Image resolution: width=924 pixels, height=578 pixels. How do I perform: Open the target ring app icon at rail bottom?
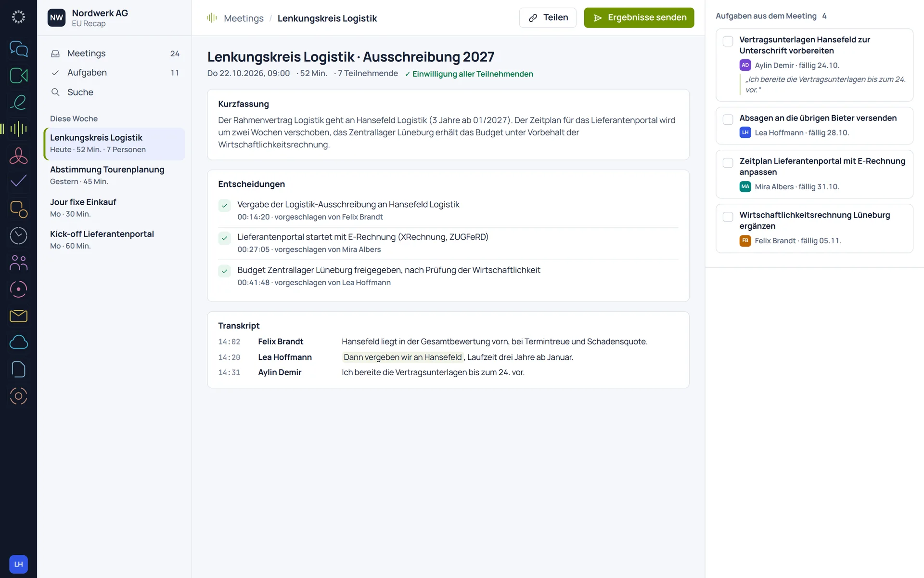point(18,396)
